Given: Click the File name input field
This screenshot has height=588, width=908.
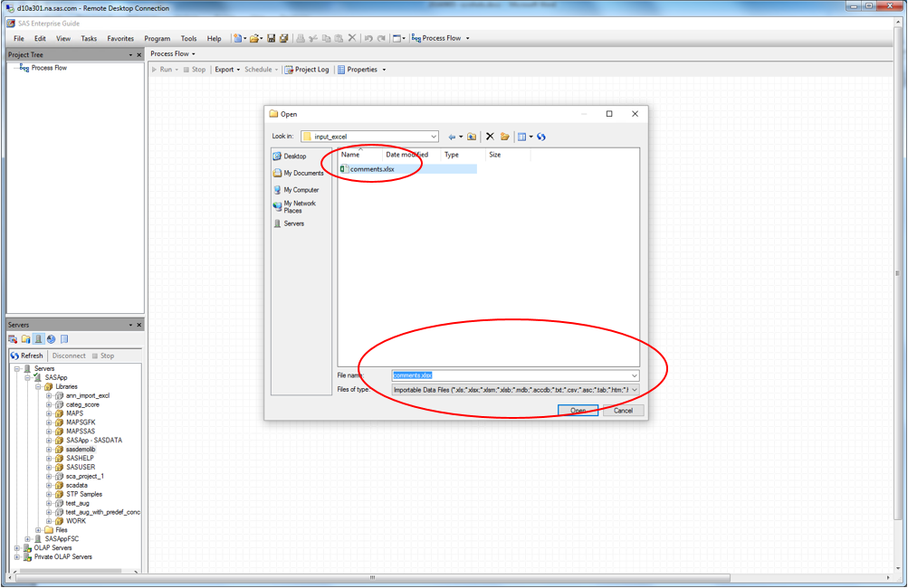Looking at the screenshot, I should [x=511, y=375].
